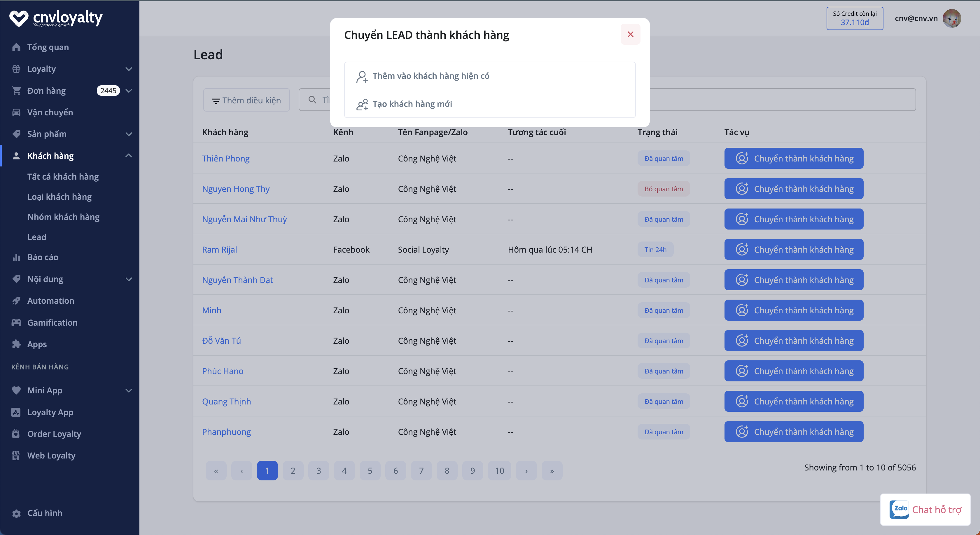
Task: Click the Báo cáo chart icon
Action: [x=16, y=257]
